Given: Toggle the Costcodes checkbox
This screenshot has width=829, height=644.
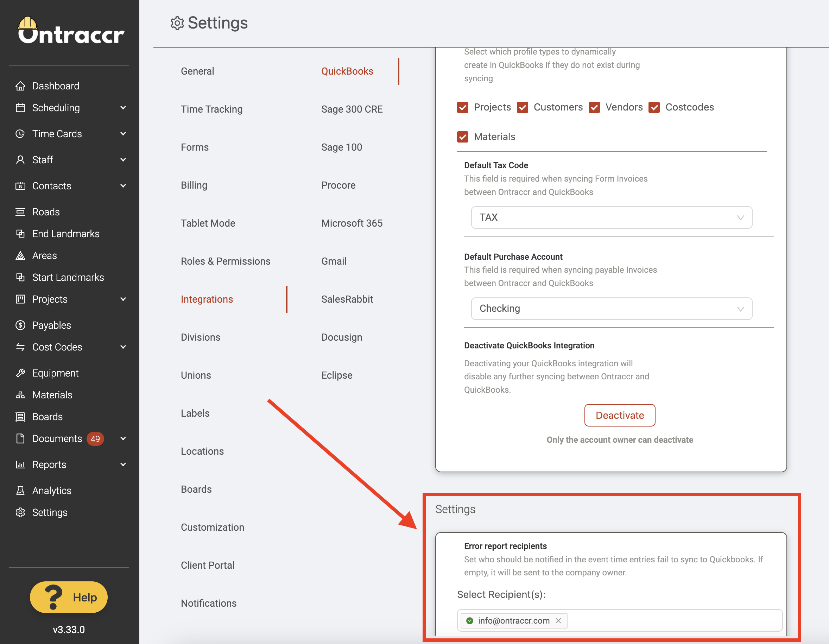Looking at the screenshot, I should 654,107.
